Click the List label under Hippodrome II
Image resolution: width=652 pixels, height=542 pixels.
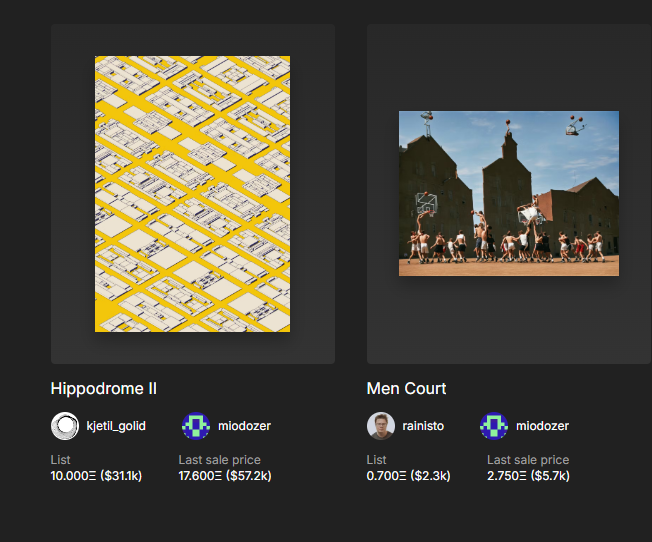60,460
